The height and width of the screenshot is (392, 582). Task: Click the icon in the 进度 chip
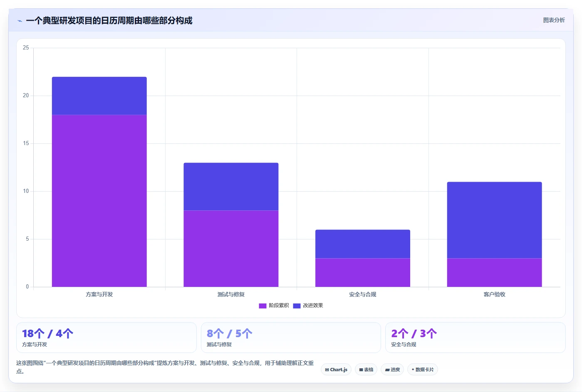pos(387,370)
